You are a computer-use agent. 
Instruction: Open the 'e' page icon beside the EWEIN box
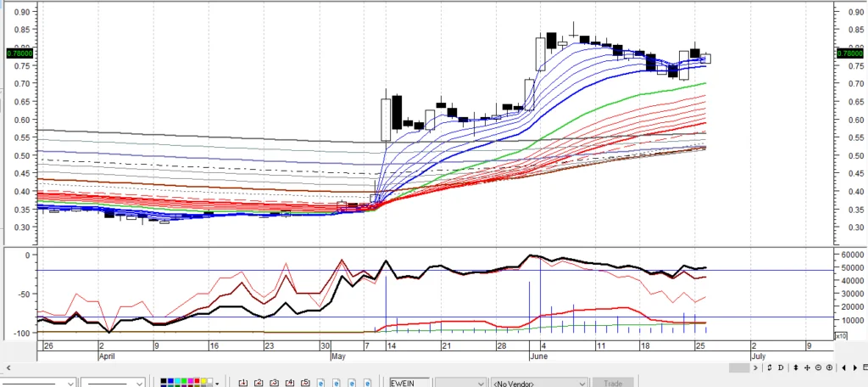(368, 383)
